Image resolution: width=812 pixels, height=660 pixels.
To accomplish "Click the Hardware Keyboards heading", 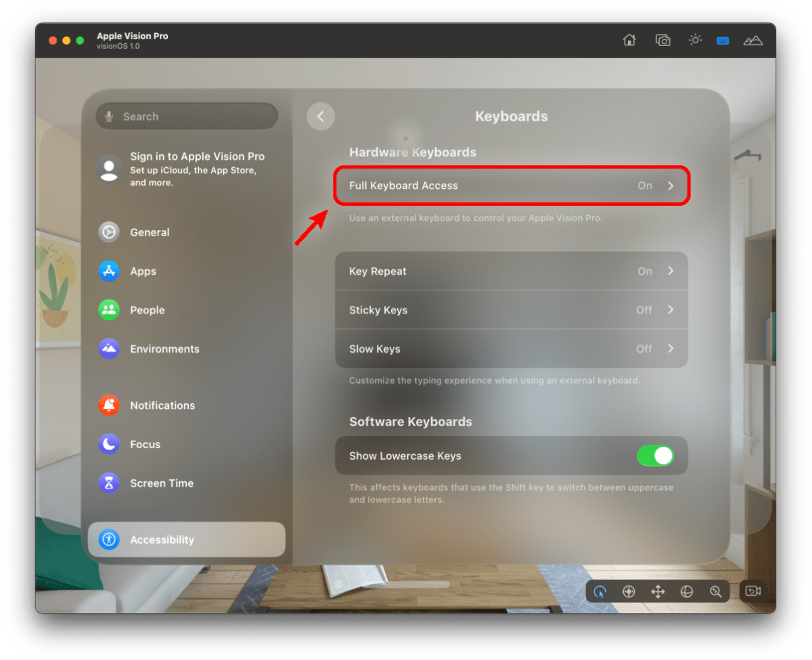I will click(x=413, y=152).
